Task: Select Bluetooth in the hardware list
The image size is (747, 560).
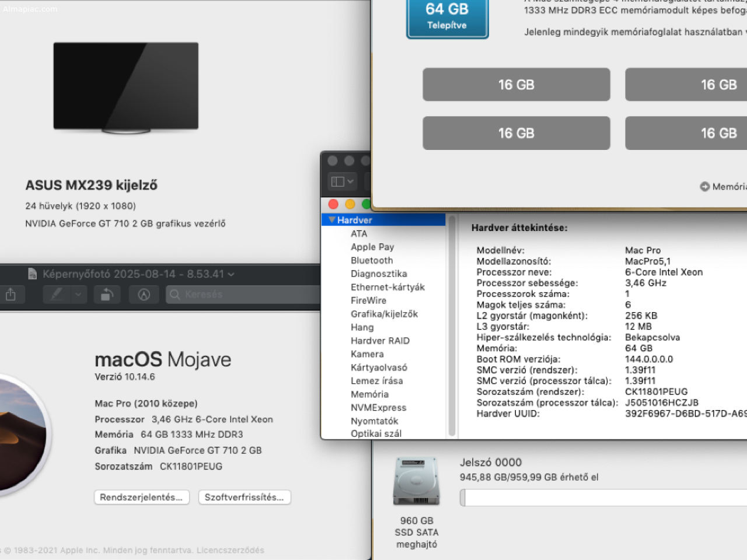Action: [x=372, y=260]
